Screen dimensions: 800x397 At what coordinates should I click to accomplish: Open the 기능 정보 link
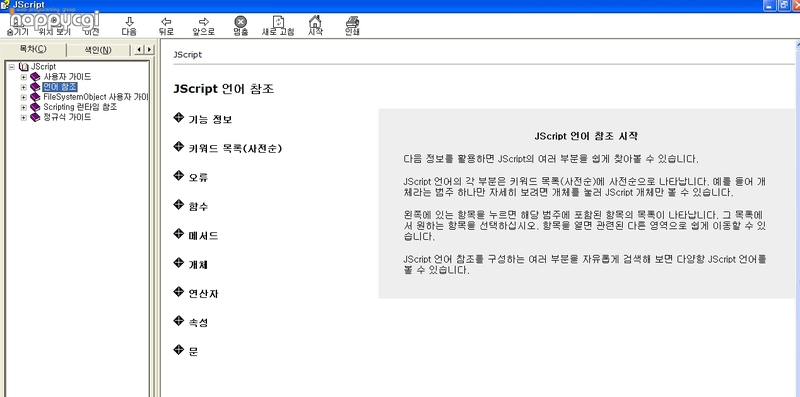click(210, 120)
